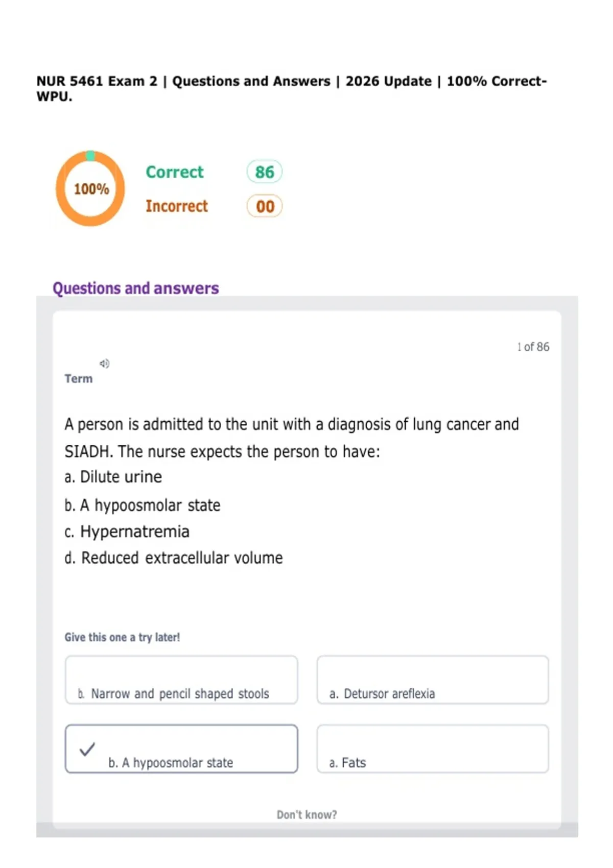Click the document title 'NUR 5461 Exam 2'
This screenshot has width=613, height=868.
click(x=97, y=81)
